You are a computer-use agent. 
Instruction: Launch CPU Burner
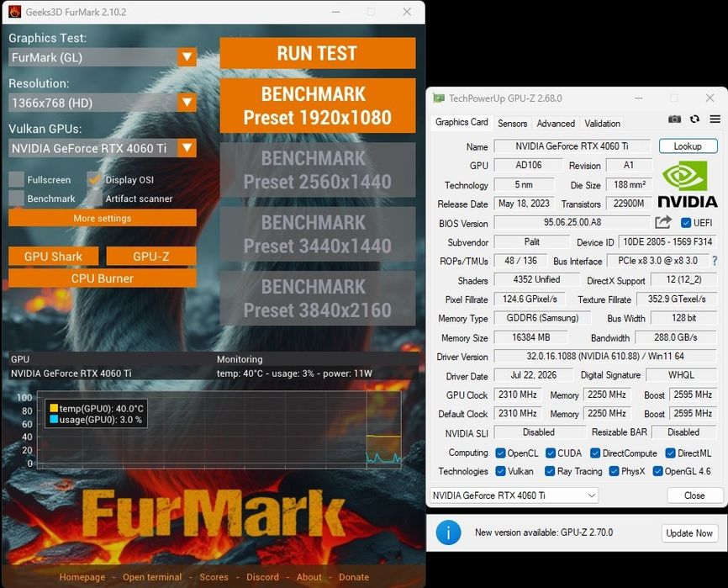pyautogui.click(x=103, y=278)
